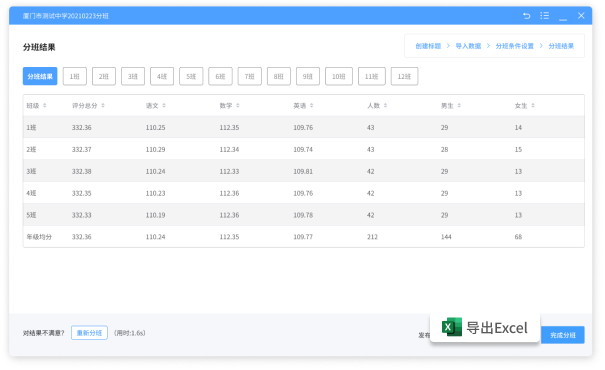Click the 重新分班 button
This screenshot has height=370, width=605.
(x=89, y=333)
